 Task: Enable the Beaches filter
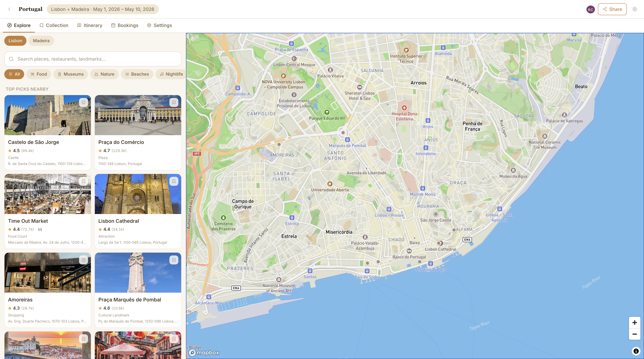pos(137,74)
